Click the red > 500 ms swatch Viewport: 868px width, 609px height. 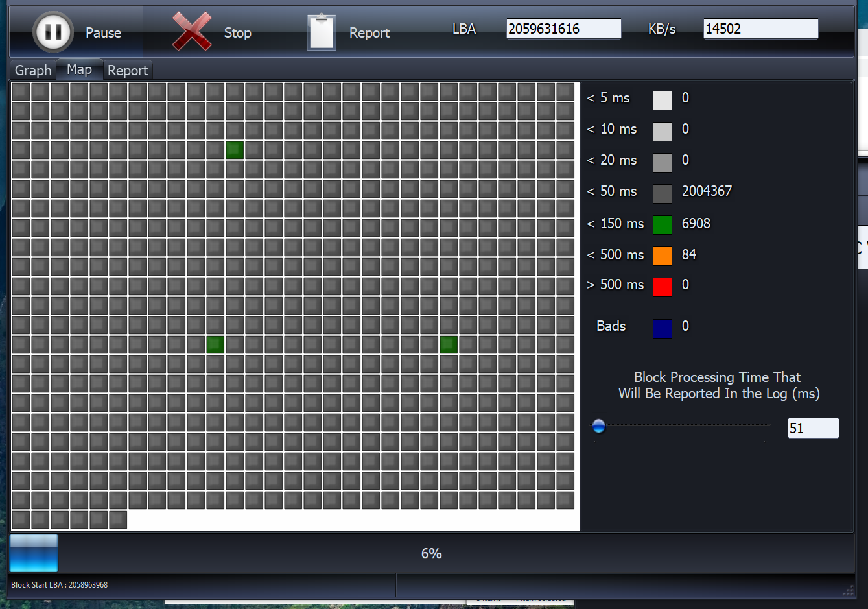[x=662, y=287]
